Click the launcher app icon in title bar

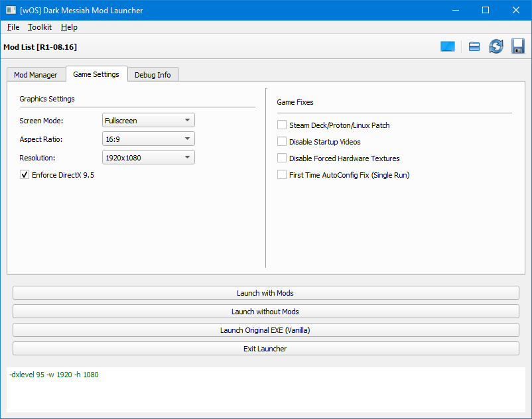tap(11, 10)
